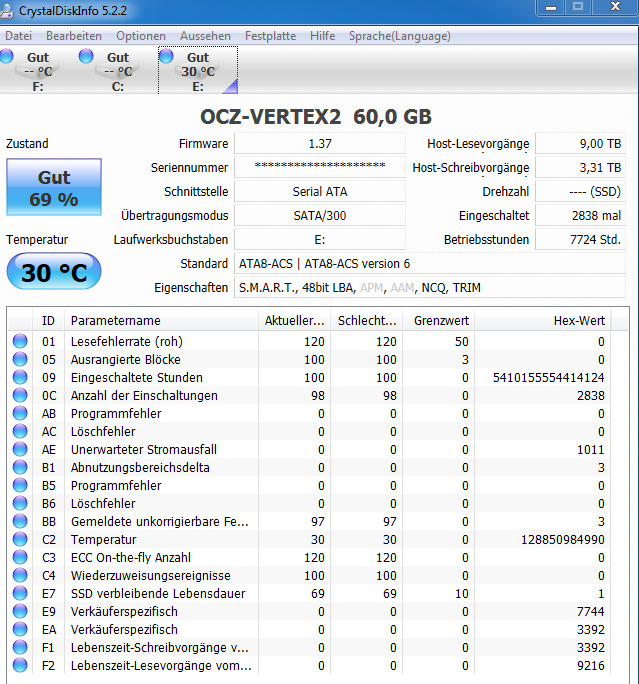This screenshot has height=684, width=639.
Task: Click the blue status orb for row 01 Lesefehlerrate
Action: [20, 341]
